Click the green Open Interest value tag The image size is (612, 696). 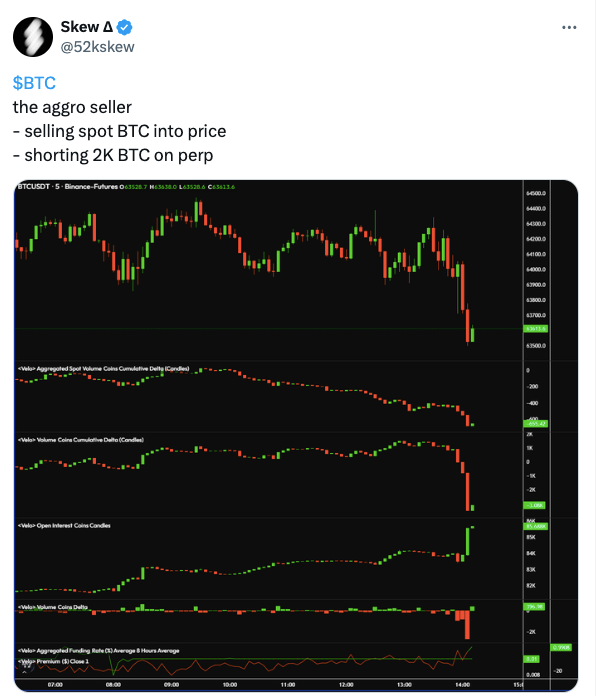point(536,526)
